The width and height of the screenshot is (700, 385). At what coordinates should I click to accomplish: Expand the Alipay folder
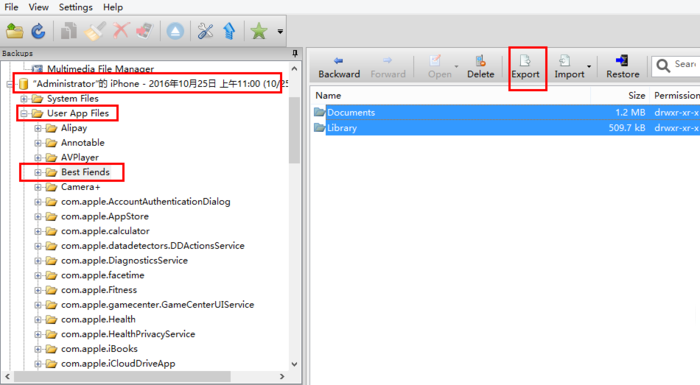(38, 128)
